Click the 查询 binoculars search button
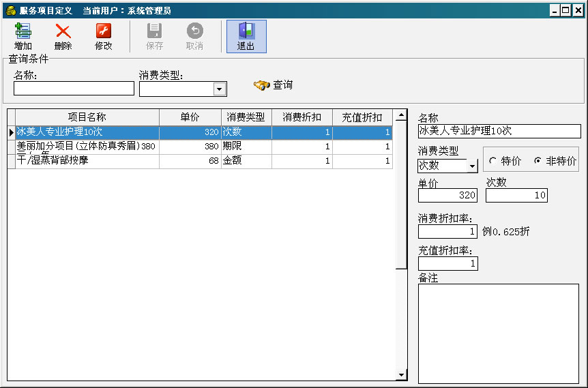 click(273, 85)
